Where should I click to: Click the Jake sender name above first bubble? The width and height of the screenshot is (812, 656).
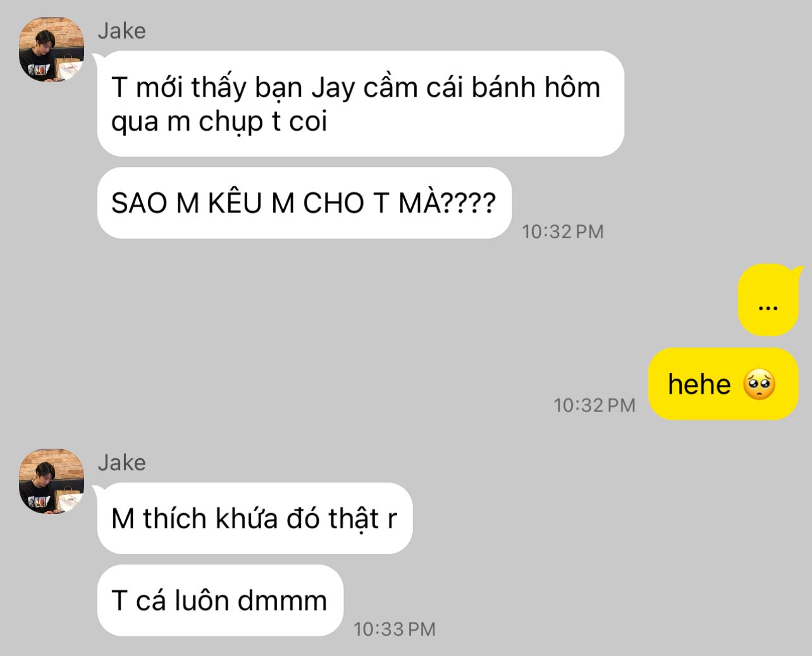[121, 30]
